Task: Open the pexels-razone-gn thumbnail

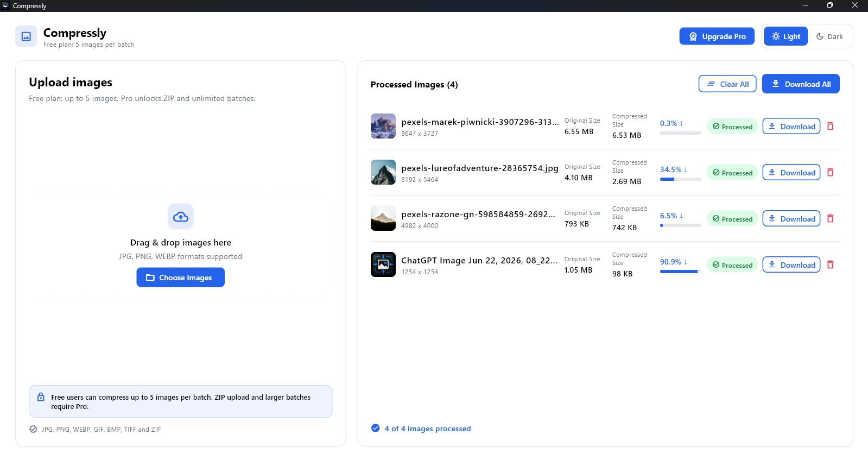Action: 383,218
